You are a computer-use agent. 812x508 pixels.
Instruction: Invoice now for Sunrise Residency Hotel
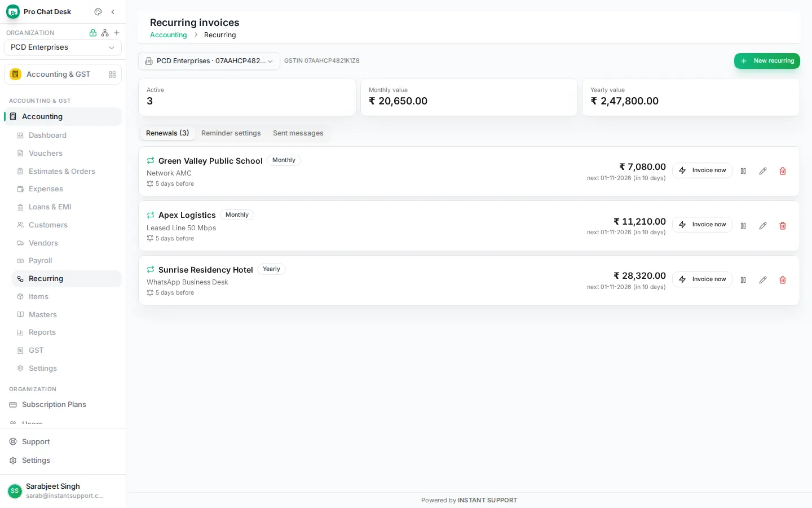pyautogui.click(x=702, y=279)
